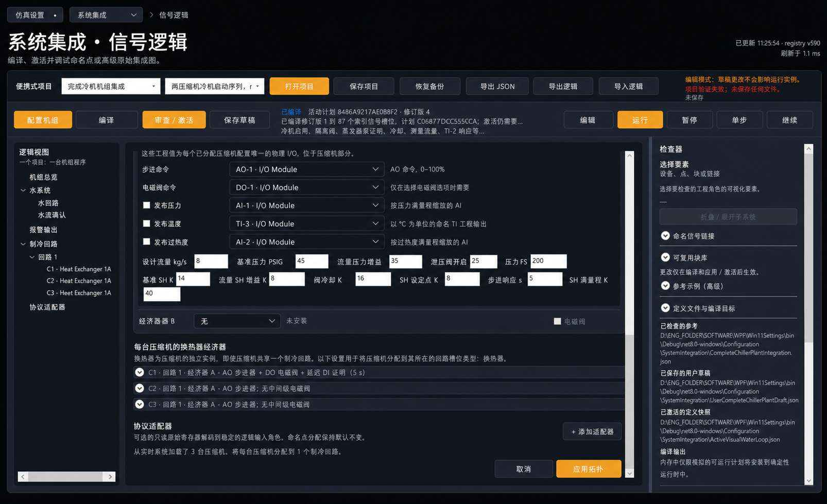827x504 pixels.
Task: Click the 步进响应 s input field
Action: click(545, 279)
